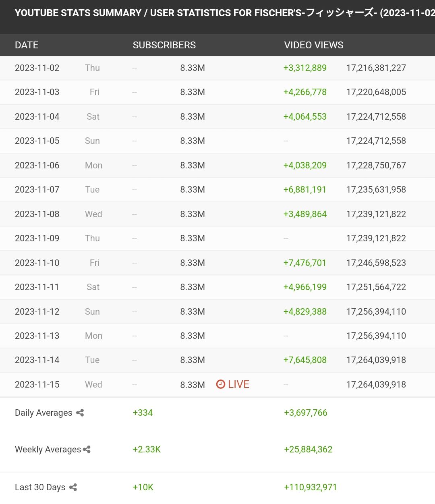Click total views 17,264,039,918 for 2023-11-15
The image size is (435, 504).
[x=376, y=384]
